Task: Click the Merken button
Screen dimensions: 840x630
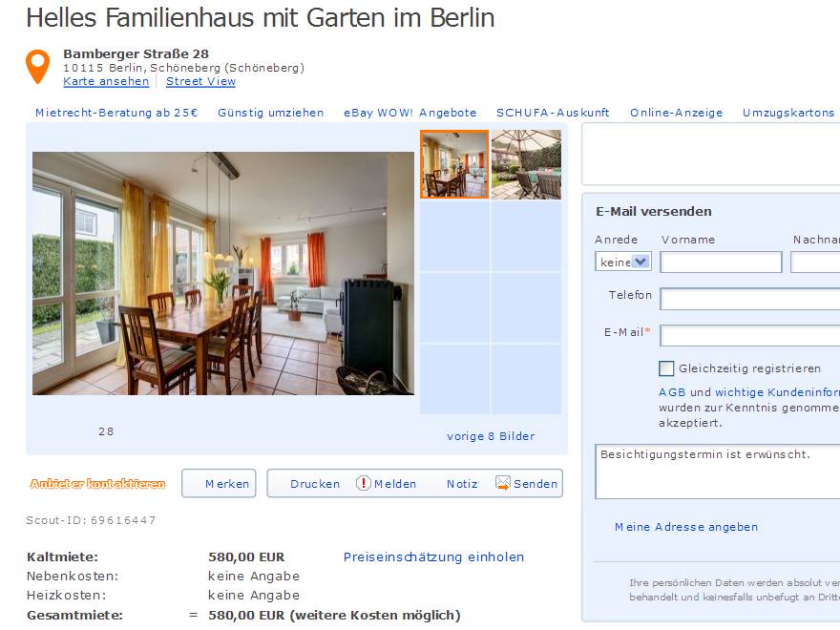Action: (219, 483)
